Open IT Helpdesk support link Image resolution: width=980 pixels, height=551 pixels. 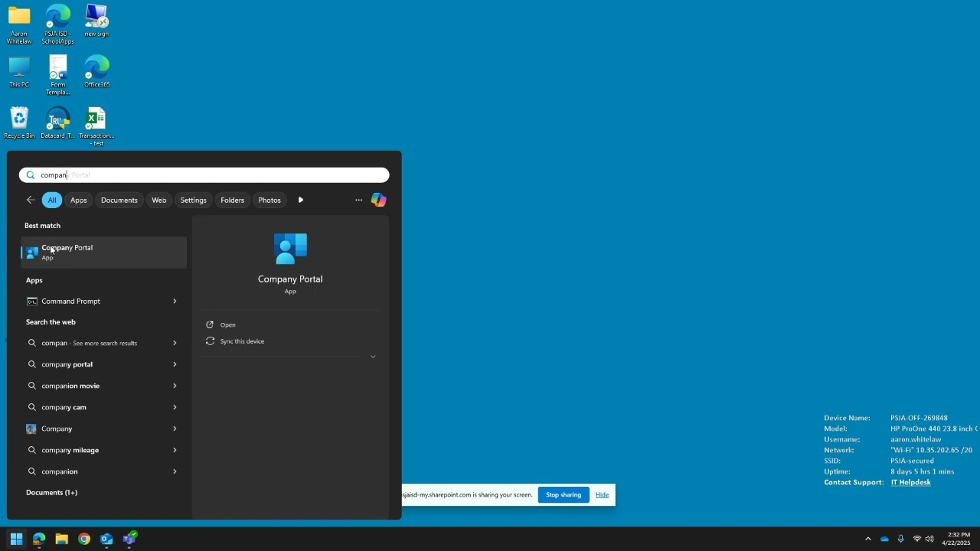click(x=911, y=482)
